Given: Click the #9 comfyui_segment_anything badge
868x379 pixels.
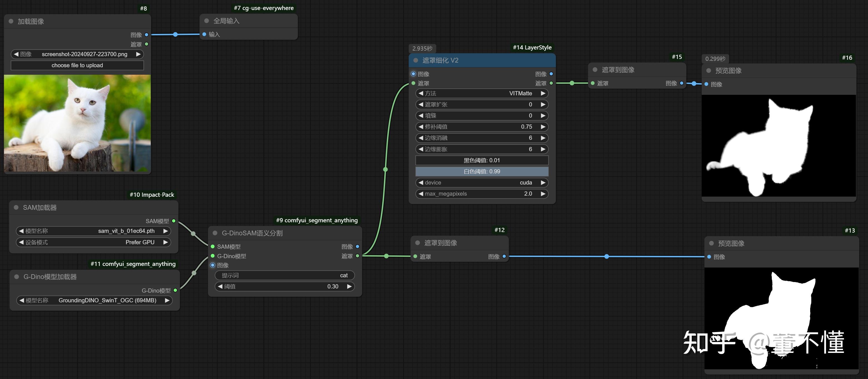Looking at the screenshot, I should click(x=317, y=220).
